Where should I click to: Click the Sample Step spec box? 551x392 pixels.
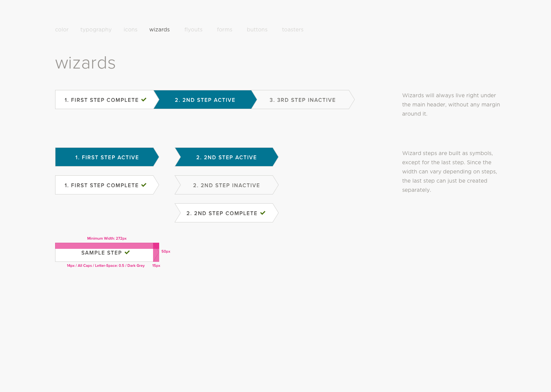107,252
